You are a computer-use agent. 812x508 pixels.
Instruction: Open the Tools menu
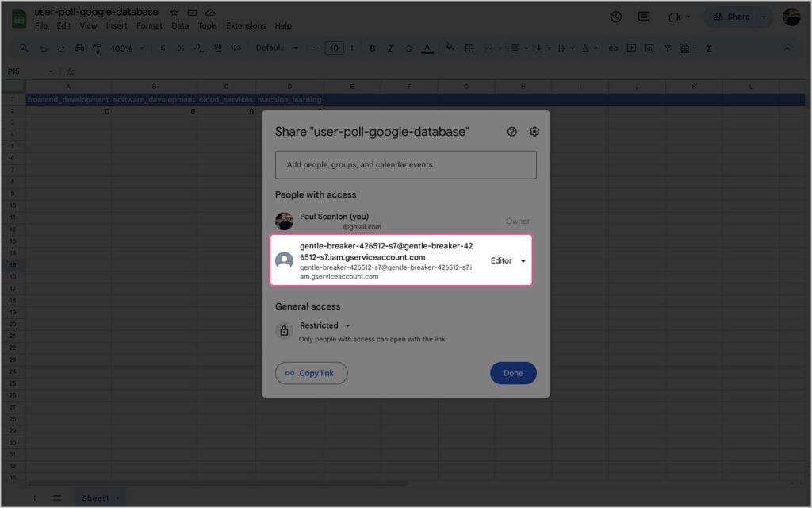click(207, 25)
